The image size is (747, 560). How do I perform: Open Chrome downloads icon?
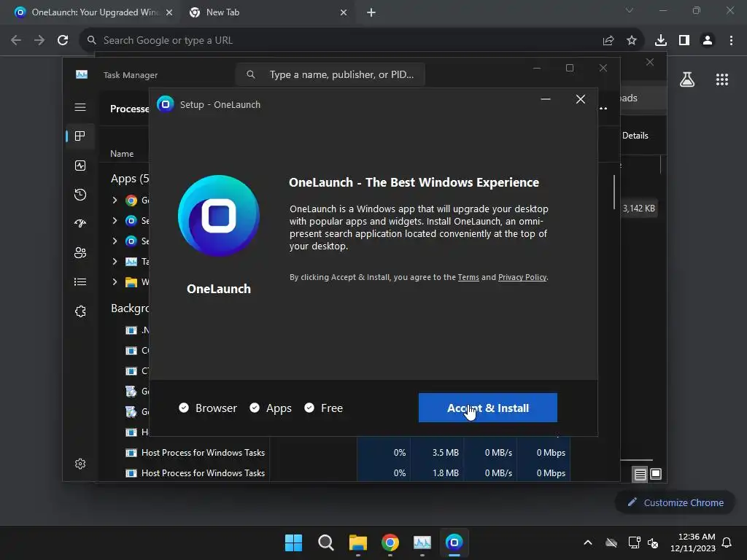661,41
